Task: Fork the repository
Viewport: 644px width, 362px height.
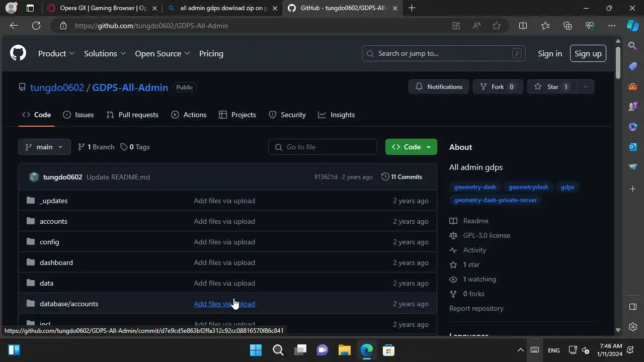Action: 498,86
